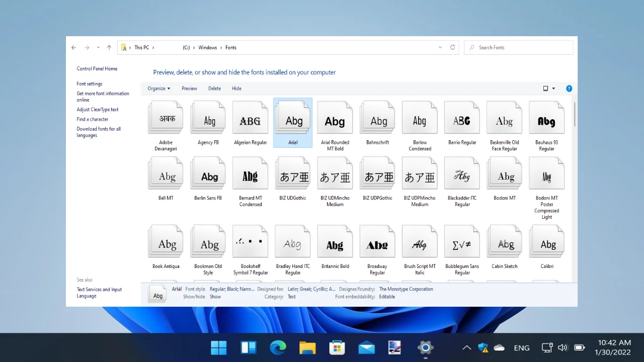Open Get more font information online
The width and height of the screenshot is (644, 362).
(103, 97)
